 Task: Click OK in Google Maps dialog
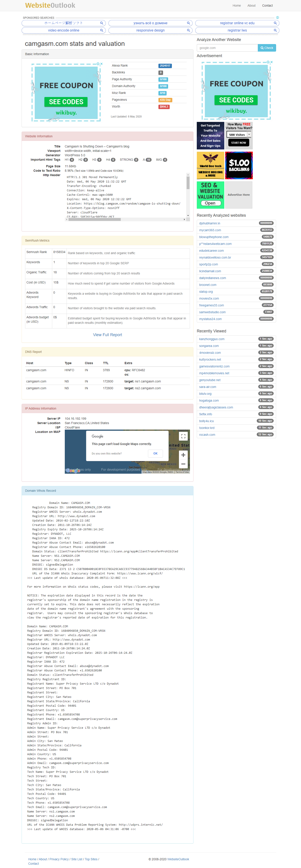(x=155, y=454)
